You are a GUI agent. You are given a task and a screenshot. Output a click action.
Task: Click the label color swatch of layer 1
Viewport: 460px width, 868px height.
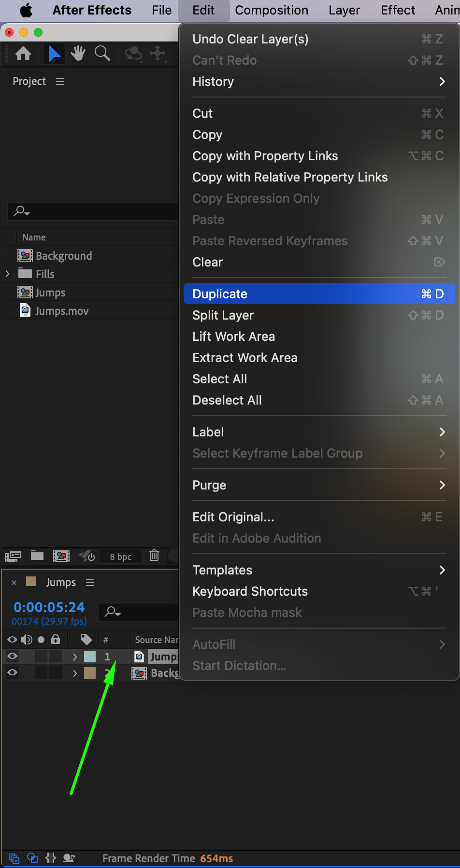90,657
